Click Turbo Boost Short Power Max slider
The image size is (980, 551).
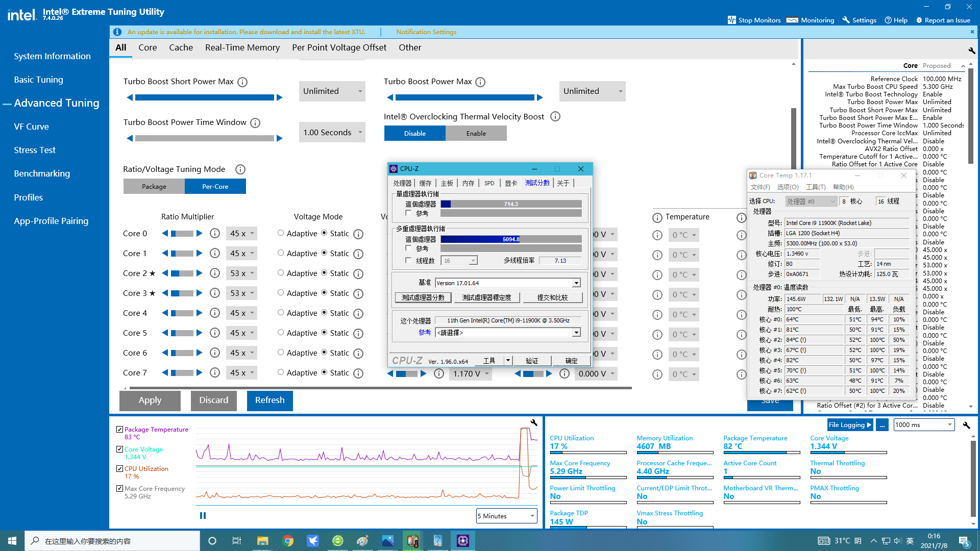[205, 97]
